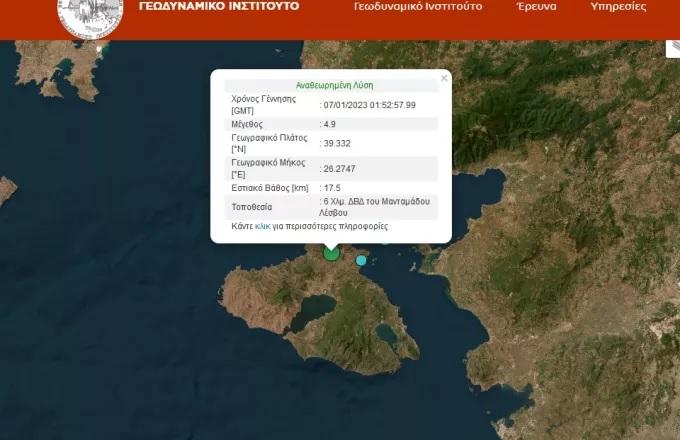This screenshot has height=440, width=680.
Task: Click the Αναθεωρημένη Λύση popup heading
Action: [x=335, y=86]
